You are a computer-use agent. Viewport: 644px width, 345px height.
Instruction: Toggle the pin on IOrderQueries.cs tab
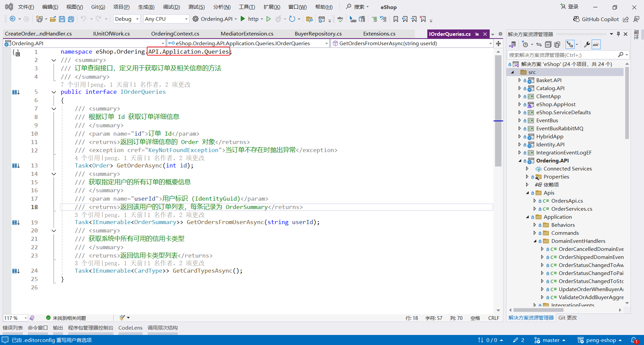pyautogui.click(x=477, y=33)
